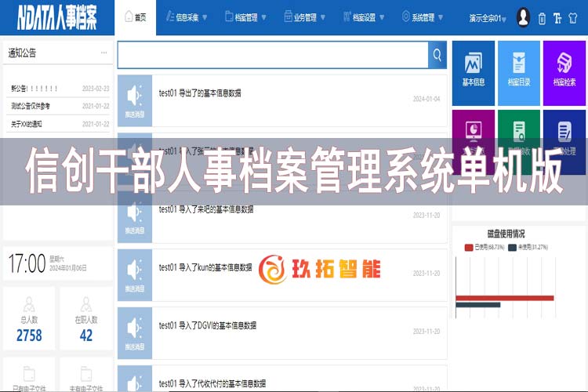Open the 通知公告 more options dots
This screenshot has height=392, width=588.
(103, 53)
